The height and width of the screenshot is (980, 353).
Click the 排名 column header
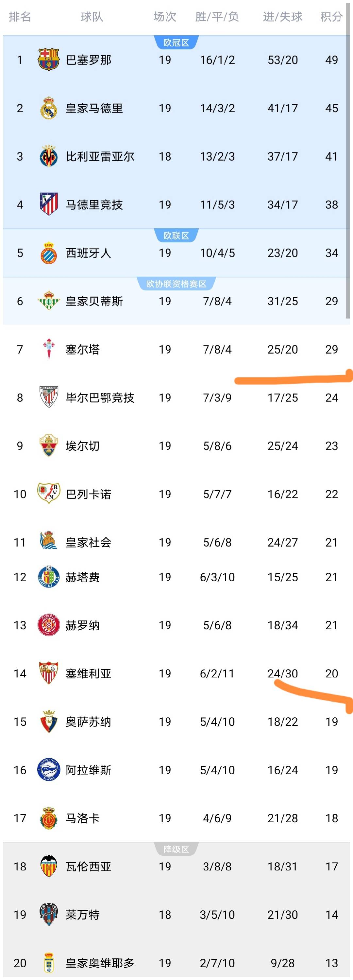20,17
